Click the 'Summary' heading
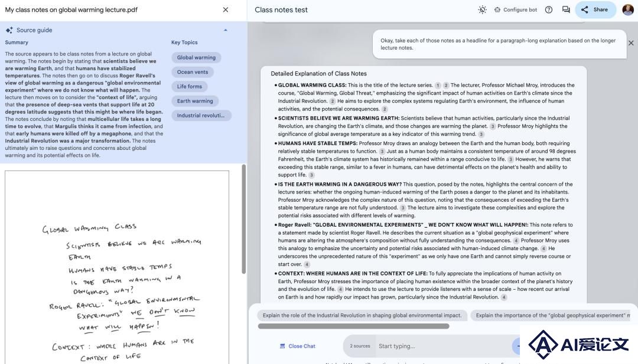This screenshot has width=638, height=364. tap(17, 42)
